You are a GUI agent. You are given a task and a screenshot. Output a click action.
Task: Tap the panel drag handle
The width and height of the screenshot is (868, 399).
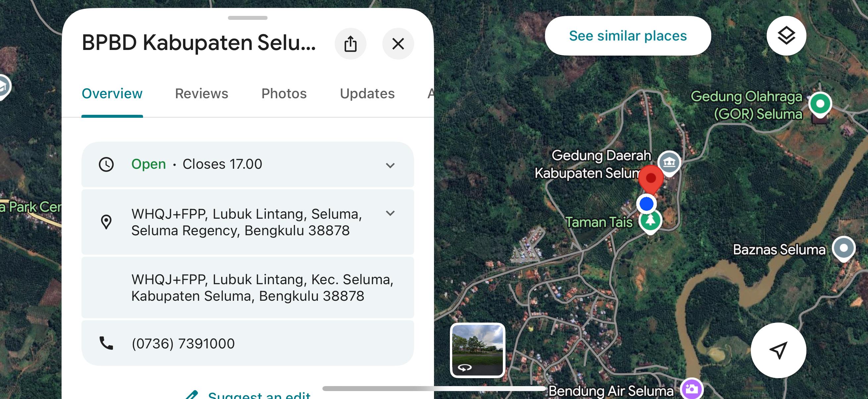pos(247,18)
